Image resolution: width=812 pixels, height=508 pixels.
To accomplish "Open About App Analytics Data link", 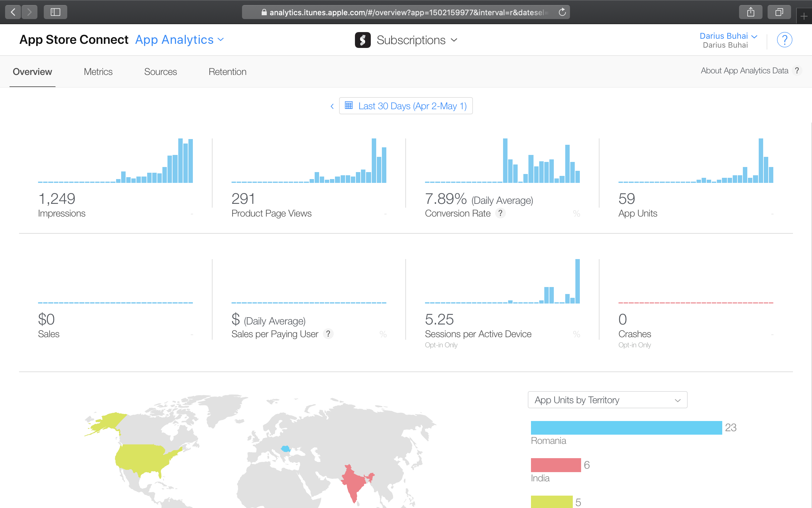I will click(x=744, y=70).
